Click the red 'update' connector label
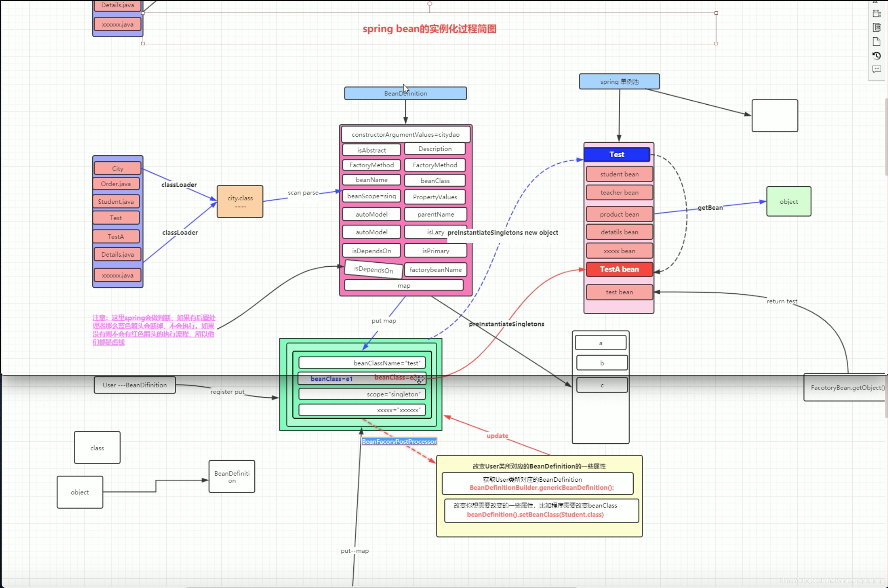Screen dimensions: 888x588 coord(497,436)
